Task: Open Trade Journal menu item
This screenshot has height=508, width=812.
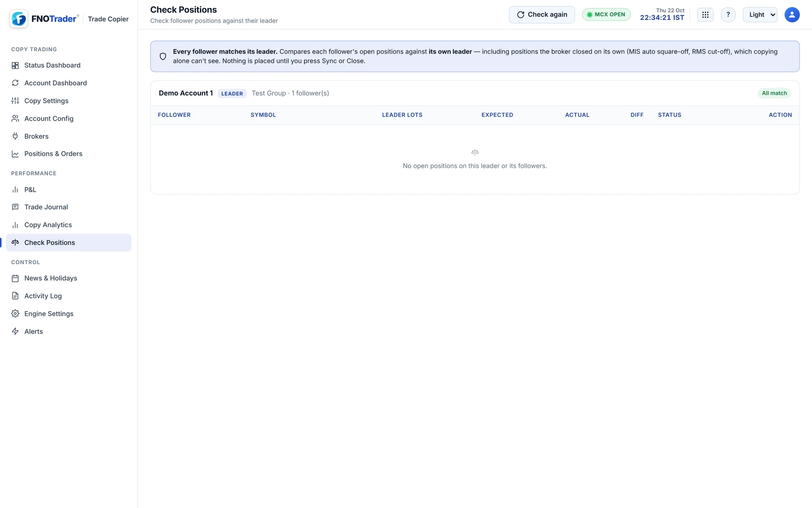Action: [69, 207]
